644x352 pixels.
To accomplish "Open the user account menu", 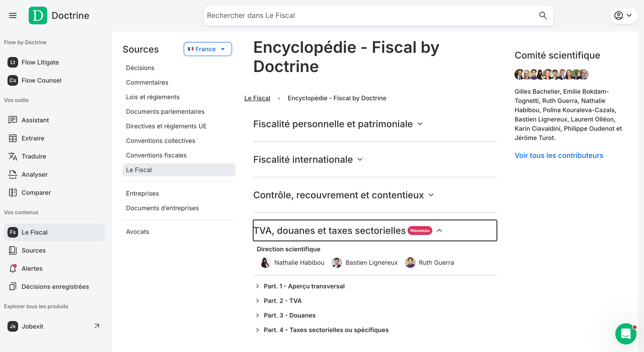I will [x=623, y=15].
